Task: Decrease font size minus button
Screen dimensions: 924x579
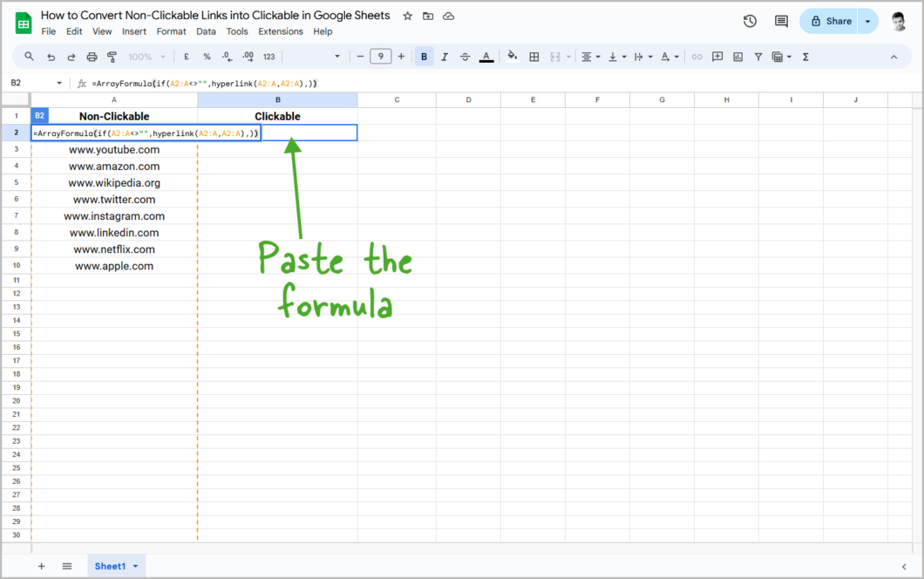Action: pos(360,57)
